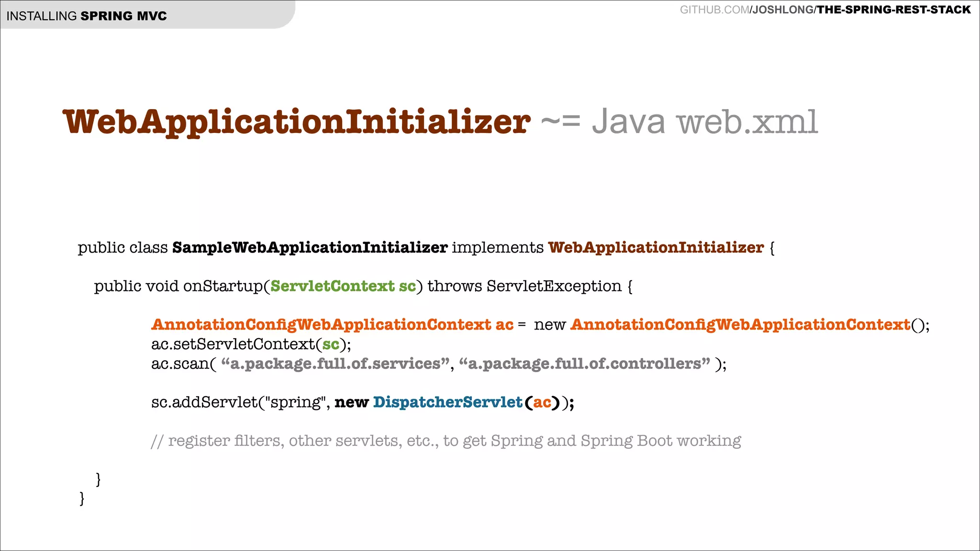Click the 'INSTALLING SPRING MVC' header tab
Viewport: 980px width, 551px height.
pos(87,16)
